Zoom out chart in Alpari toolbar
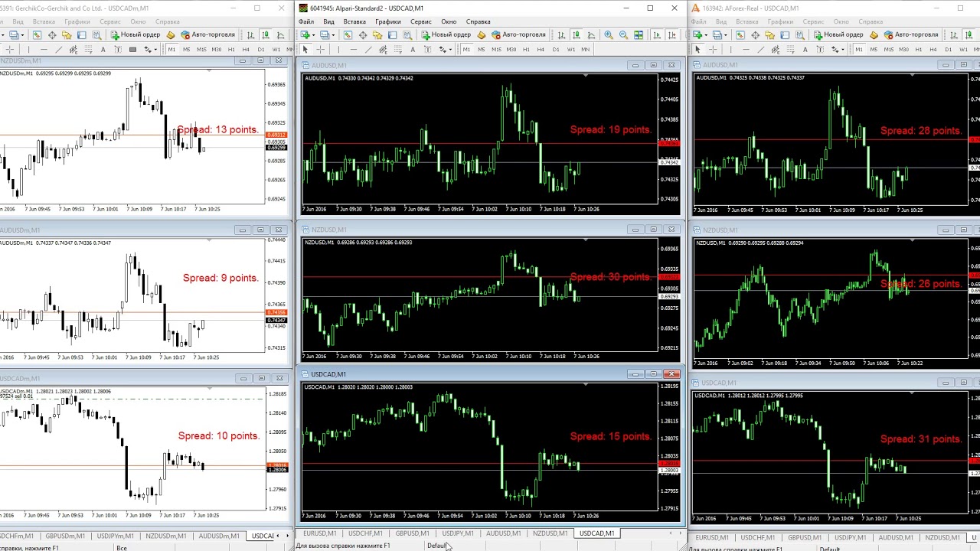This screenshot has width=980, height=551. tap(623, 34)
